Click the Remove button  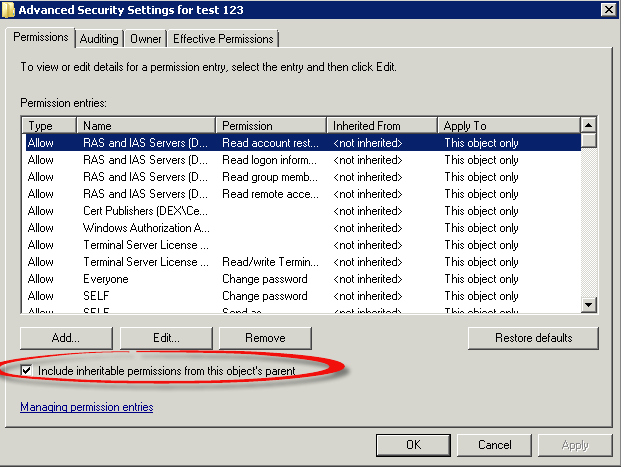click(x=265, y=338)
